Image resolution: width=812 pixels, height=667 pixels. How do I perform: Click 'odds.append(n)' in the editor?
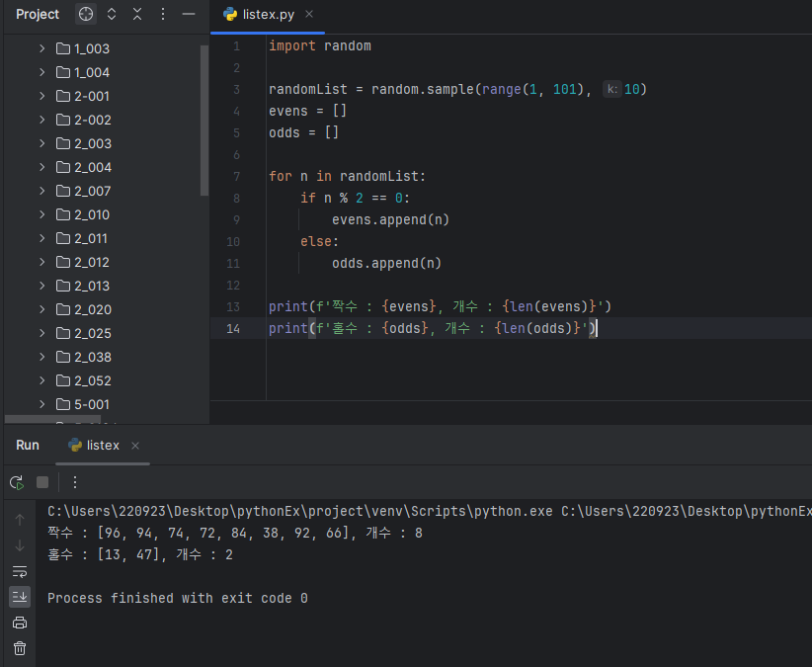386,263
